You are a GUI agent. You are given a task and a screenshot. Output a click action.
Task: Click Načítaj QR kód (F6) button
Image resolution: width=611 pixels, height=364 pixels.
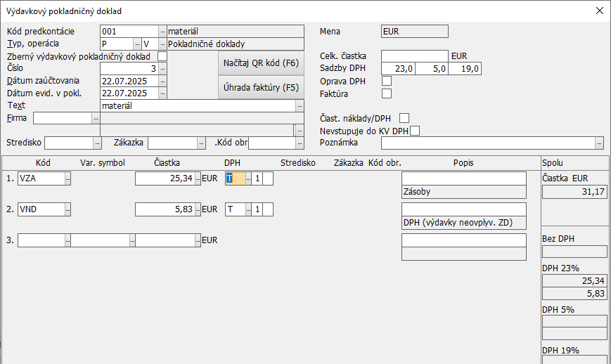[261, 63]
